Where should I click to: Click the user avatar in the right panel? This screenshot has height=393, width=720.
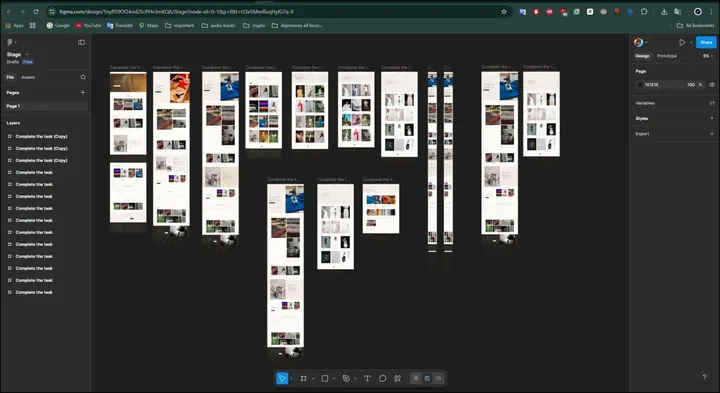coord(638,42)
